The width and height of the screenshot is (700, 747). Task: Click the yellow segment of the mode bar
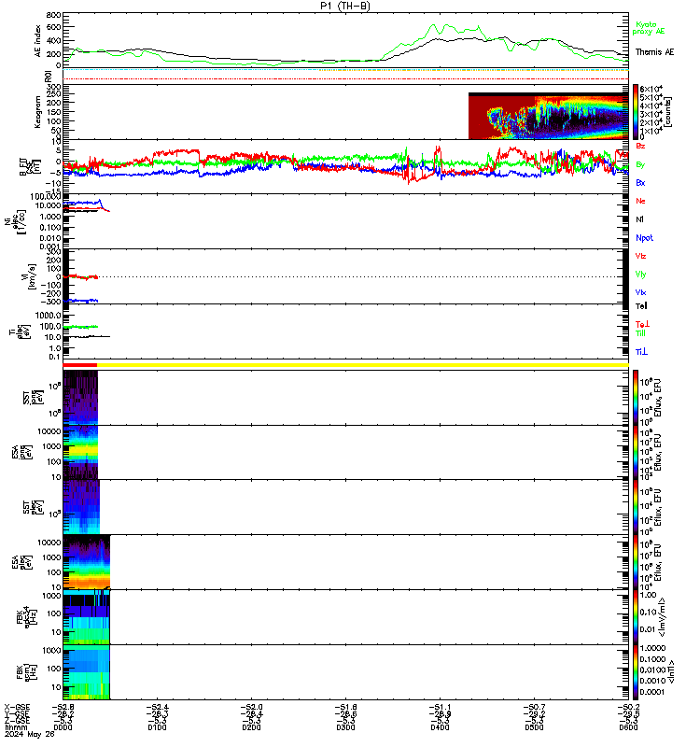pos(363,365)
